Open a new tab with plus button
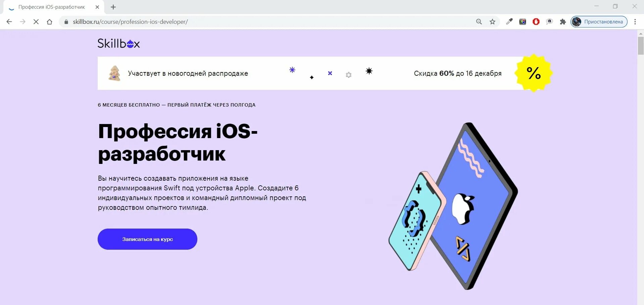 pyautogui.click(x=113, y=7)
